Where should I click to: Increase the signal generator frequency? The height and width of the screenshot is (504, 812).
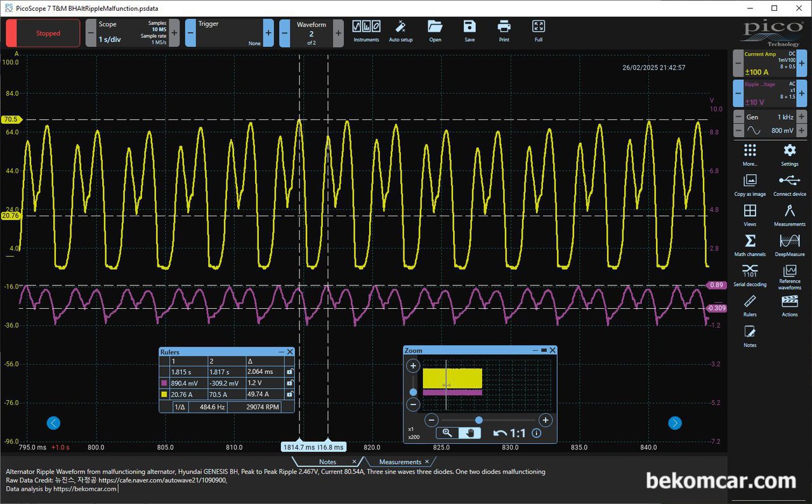[802, 117]
